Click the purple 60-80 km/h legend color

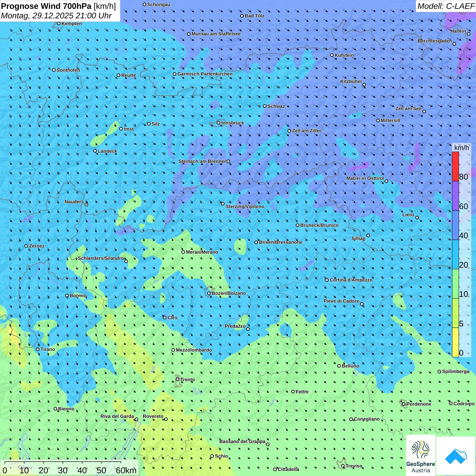point(455,196)
